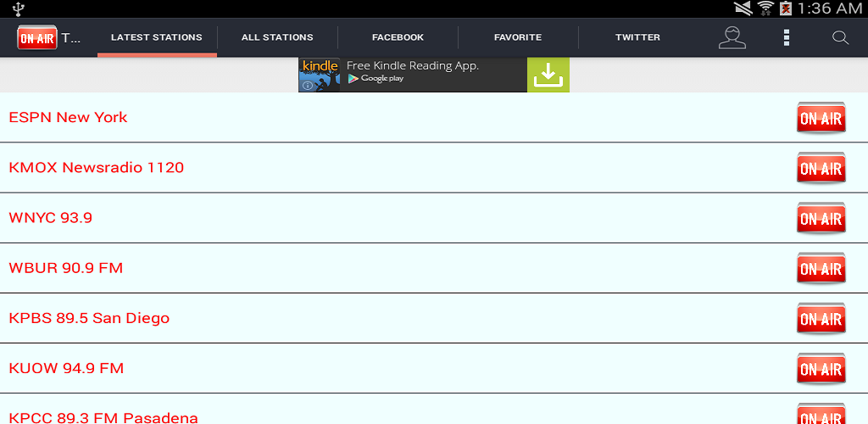The height and width of the screenshot is (424, 868).
Task: Select the KPBS 89.5 San Diego station
Action: [434, 318]
